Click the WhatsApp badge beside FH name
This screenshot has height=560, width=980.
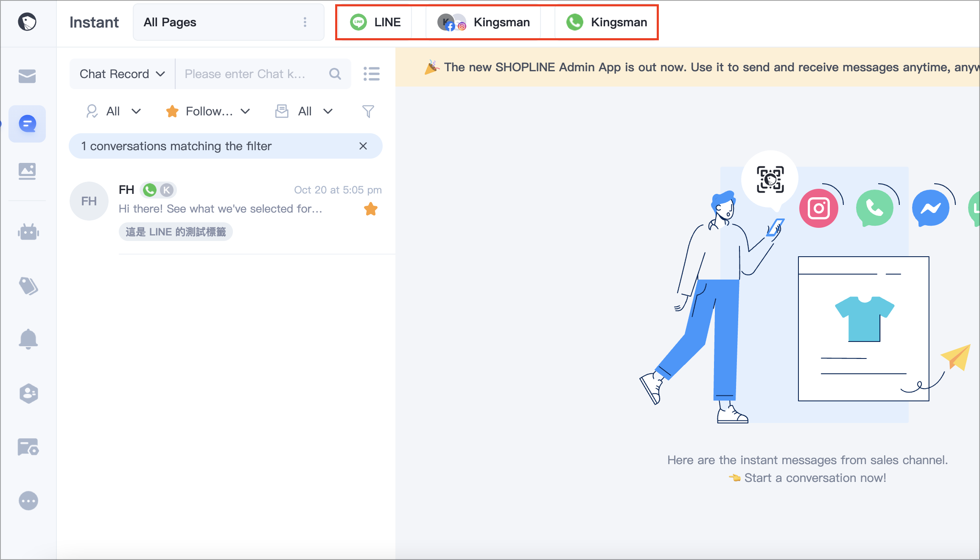click(150, 190)
